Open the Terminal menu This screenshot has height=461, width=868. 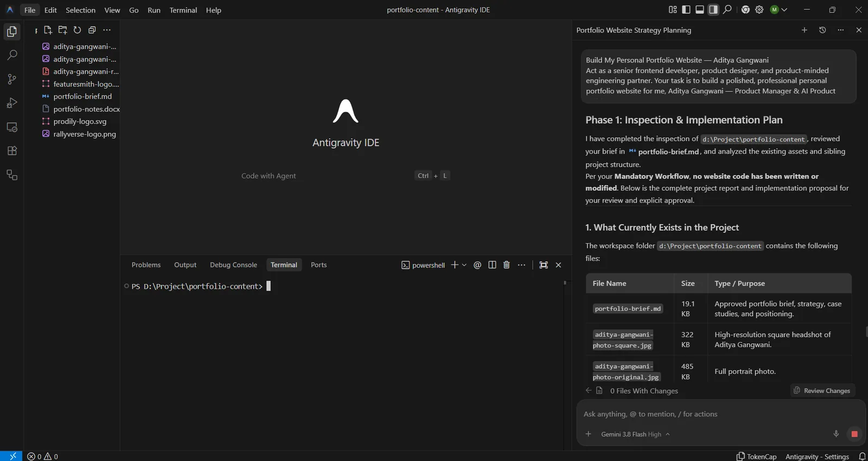point(183,10)
